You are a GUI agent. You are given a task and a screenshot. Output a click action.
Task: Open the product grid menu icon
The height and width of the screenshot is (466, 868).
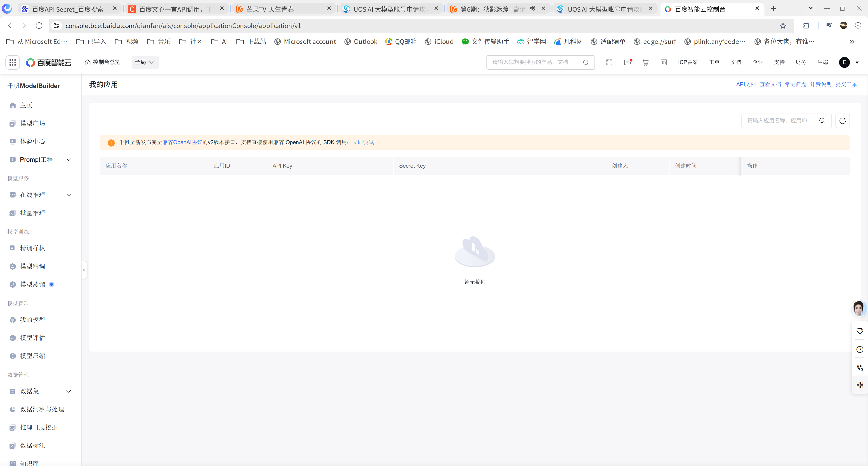coord(12,62)
